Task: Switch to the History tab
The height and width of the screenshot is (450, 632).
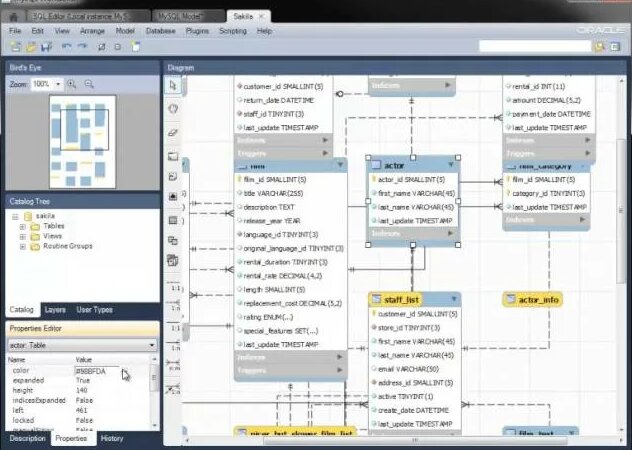Action: pyautogui.click(x=112, y=438)
